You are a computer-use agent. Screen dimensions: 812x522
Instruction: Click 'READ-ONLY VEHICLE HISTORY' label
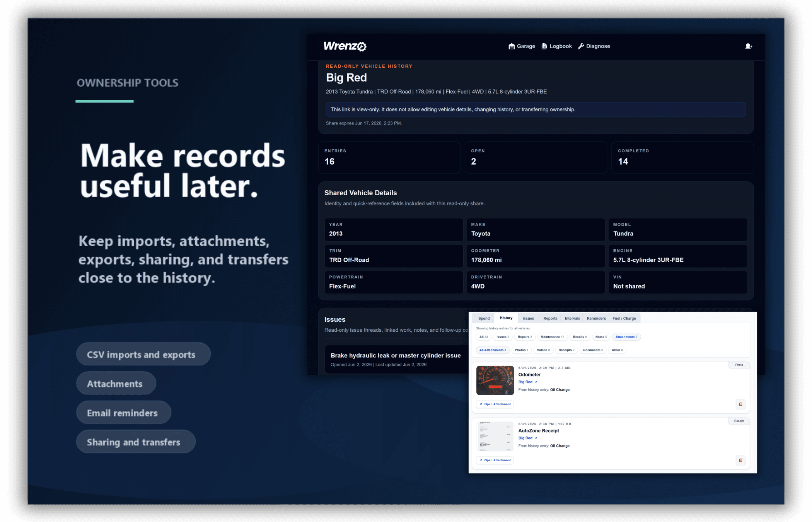pos(369,66)
